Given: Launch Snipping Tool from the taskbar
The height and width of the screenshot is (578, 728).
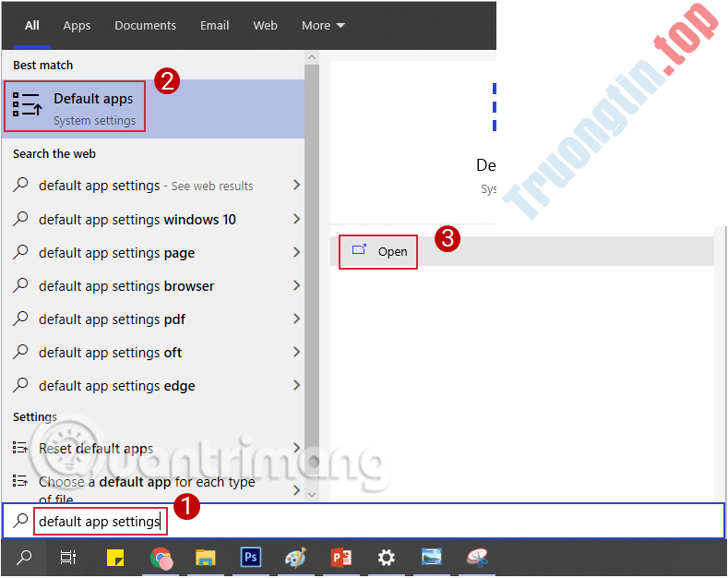Looking at the screenshot, I should (477, 558).
